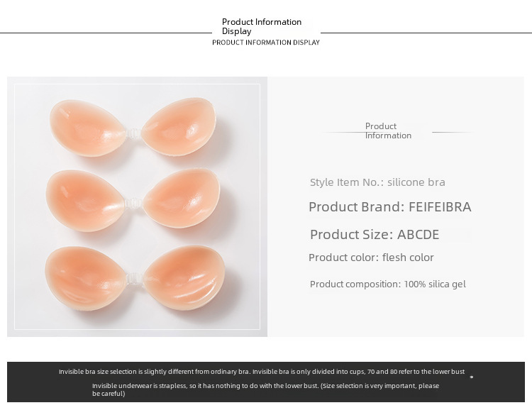Viewport: 532px width, 415px height.
Task: Select the "Style Item No.: silicone bra" line
Action: [377, 182]
